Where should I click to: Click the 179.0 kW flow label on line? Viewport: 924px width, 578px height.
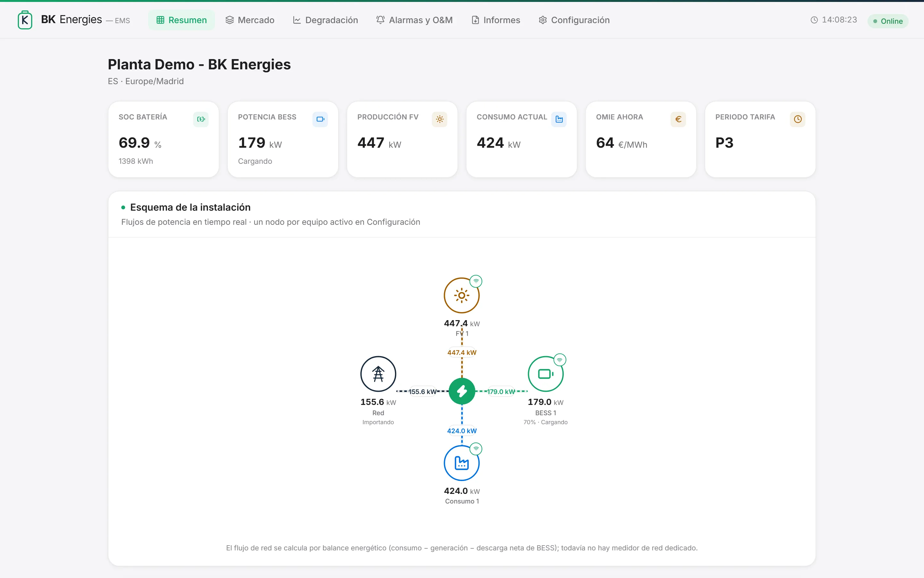click(501, 391)
